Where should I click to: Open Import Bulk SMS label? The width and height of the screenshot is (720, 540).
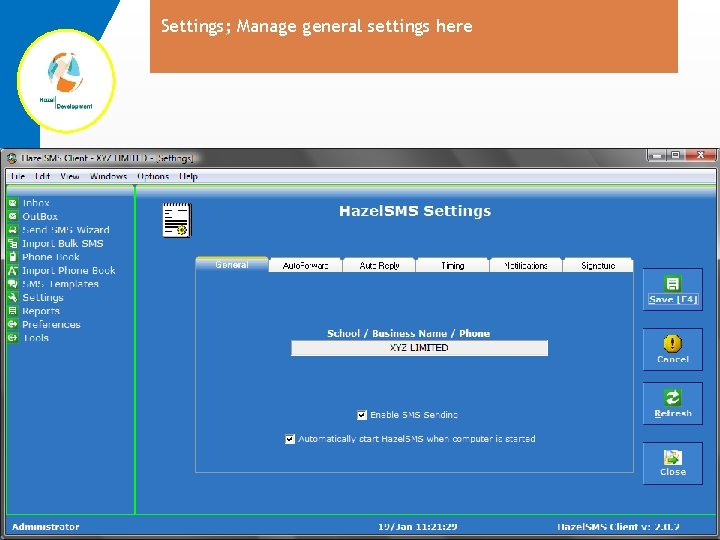coord(62,243)
